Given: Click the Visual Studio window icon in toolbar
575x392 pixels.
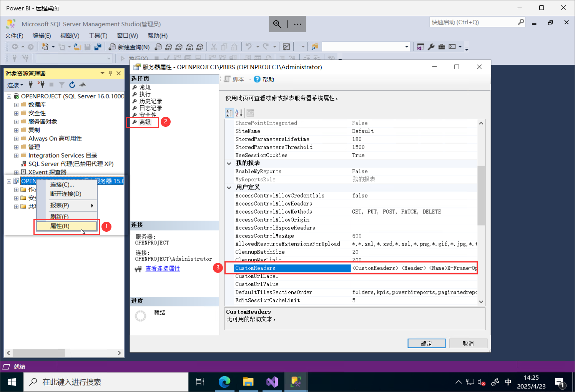Looking at the screenshot, I should pyautogui.click(x=421, y=47).
